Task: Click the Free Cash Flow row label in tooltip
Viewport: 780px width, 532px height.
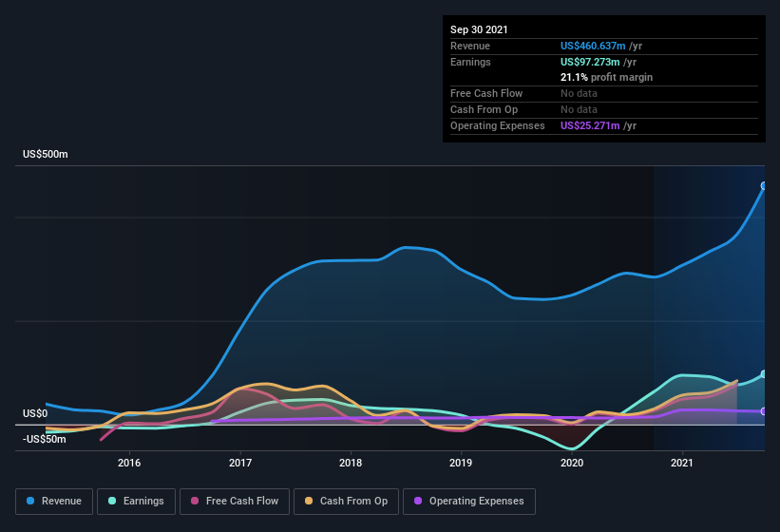Action: (x=486, y=93)
